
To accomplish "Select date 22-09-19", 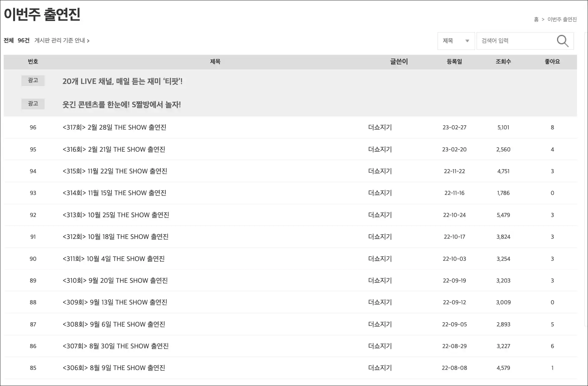I will pyautogui.click(x=454, y=280).
